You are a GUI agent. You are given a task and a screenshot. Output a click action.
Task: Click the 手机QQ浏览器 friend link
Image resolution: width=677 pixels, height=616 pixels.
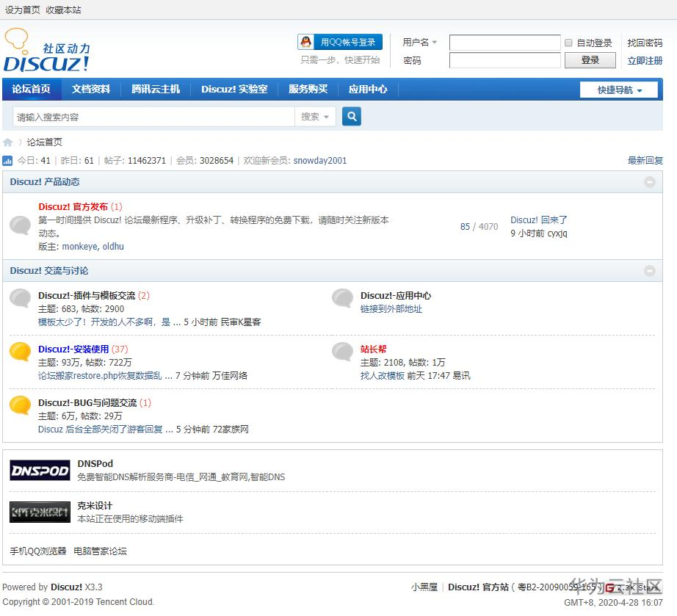click(x=38, y=551)
